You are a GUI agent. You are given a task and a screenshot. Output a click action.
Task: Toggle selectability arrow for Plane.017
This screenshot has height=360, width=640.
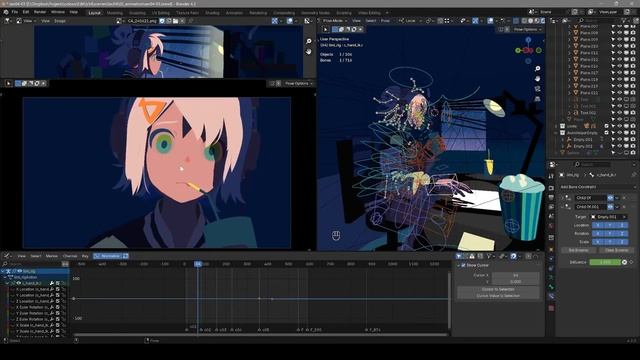613,73
